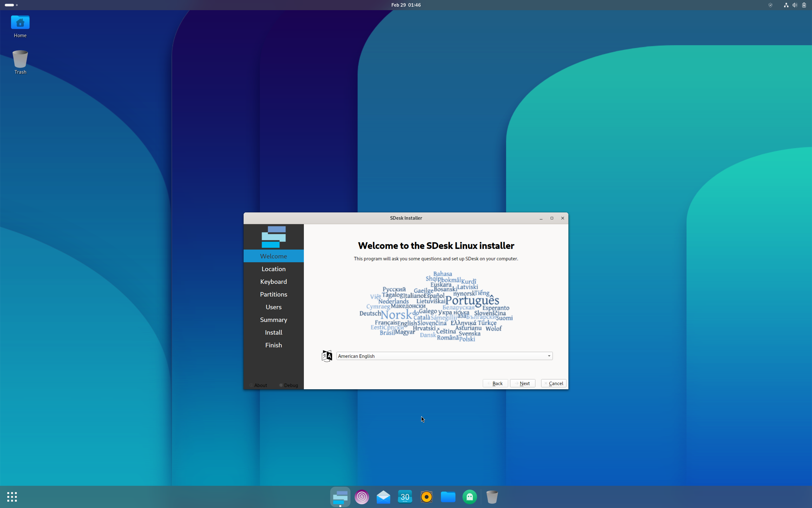Select the Users step in sidebar

[273, 307]
